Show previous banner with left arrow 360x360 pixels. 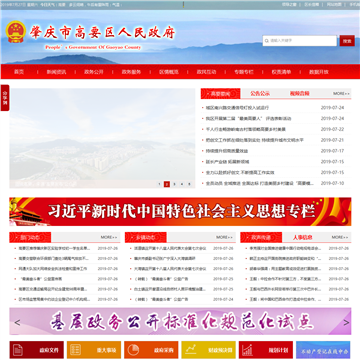[x=18, y=322]
